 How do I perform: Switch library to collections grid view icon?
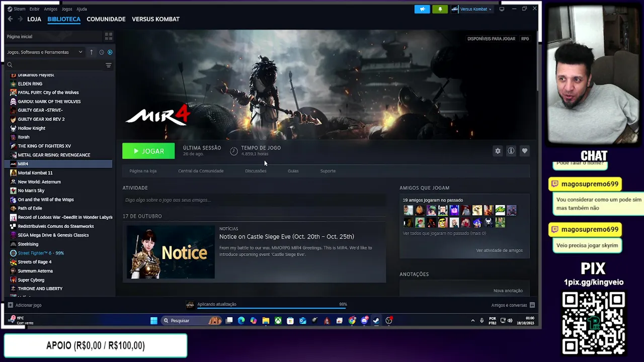(x=108, y=37)
